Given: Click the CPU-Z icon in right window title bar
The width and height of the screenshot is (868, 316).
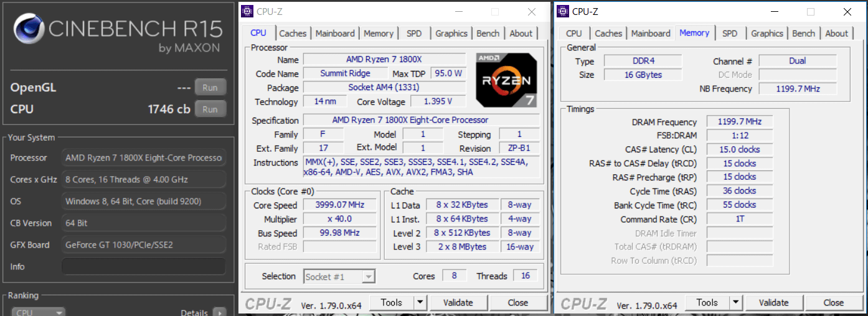Looking at the screenshot, I should [x=563, y=11].
